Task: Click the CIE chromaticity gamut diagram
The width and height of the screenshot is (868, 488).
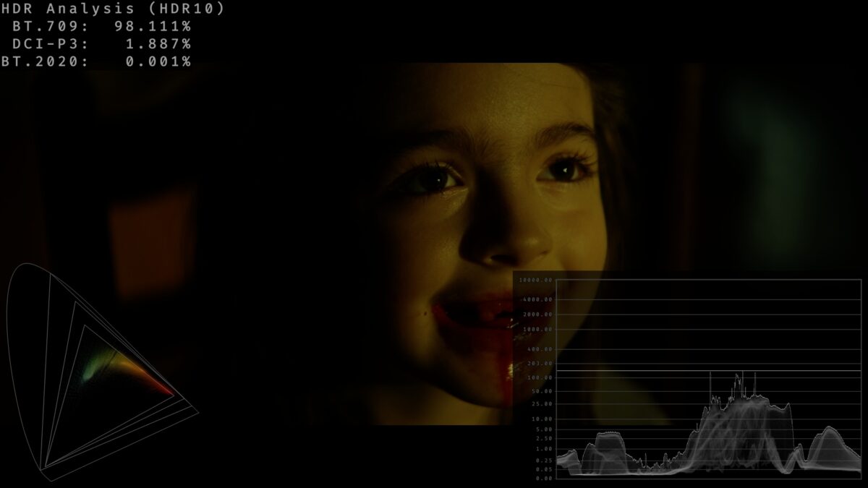Action: [101, 372]
